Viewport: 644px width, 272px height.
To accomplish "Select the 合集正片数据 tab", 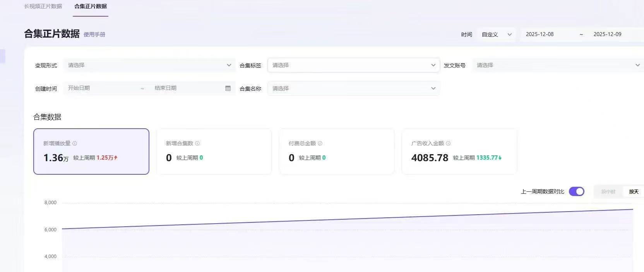I will 91,6.
